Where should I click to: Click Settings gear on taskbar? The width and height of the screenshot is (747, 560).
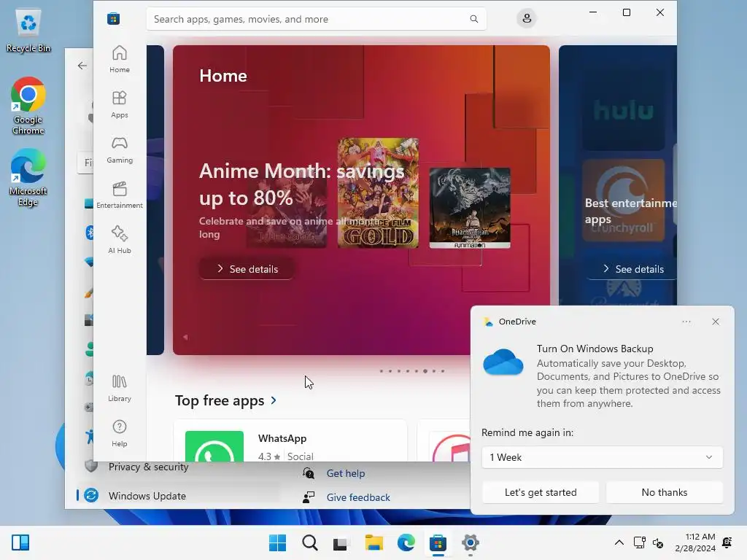(471, 542)
